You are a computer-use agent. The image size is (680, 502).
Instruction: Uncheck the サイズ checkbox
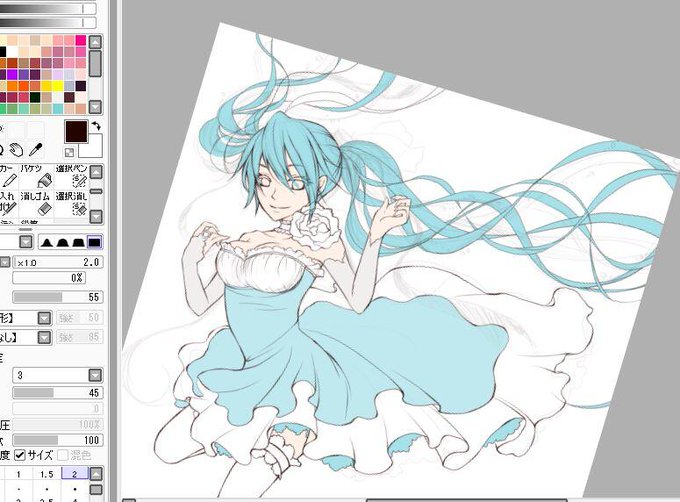click(x=20, y=455)
